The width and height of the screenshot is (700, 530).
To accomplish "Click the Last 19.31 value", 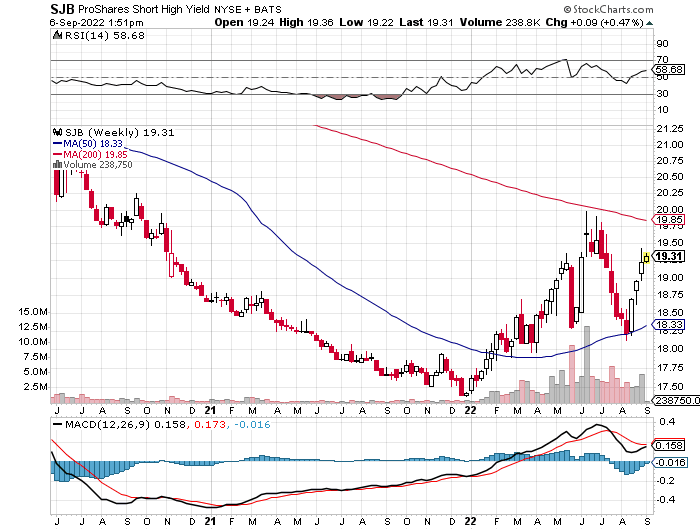I will tap(426, 22).
